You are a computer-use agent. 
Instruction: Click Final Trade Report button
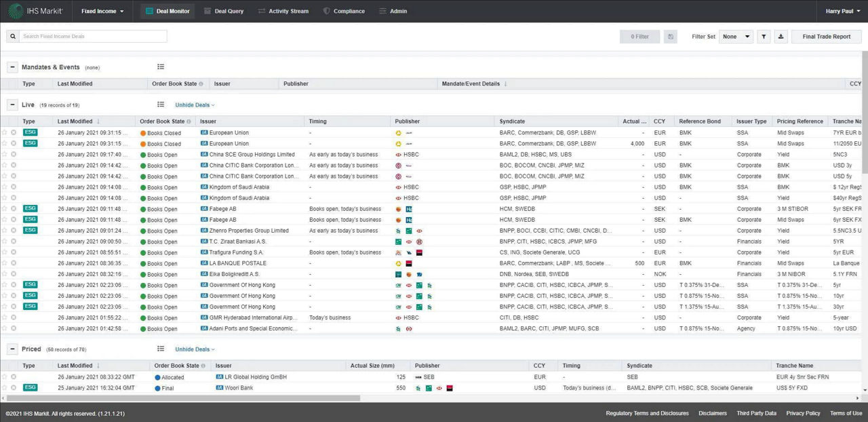coord(826,37)
